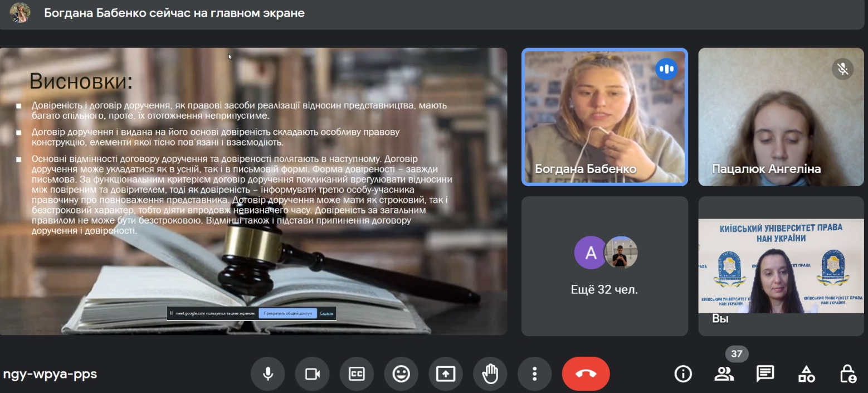Show the participants list people icon
The width and height of the screenshot is (868, 393).
[724, 373]
